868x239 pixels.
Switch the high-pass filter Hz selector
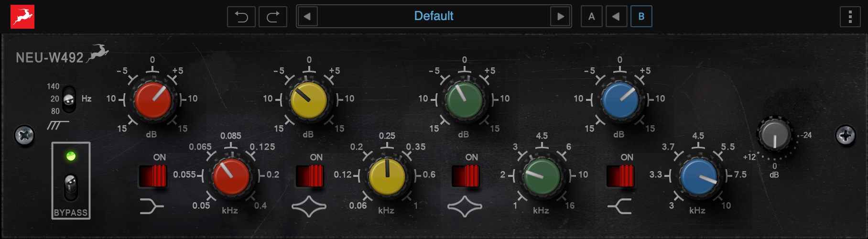tap(69, 99)
